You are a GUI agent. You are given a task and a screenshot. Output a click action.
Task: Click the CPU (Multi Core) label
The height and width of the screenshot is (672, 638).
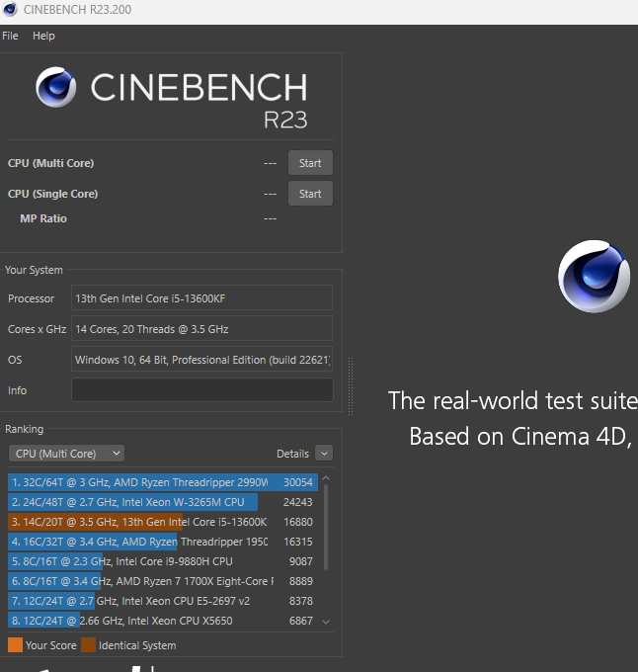[50, 163]
